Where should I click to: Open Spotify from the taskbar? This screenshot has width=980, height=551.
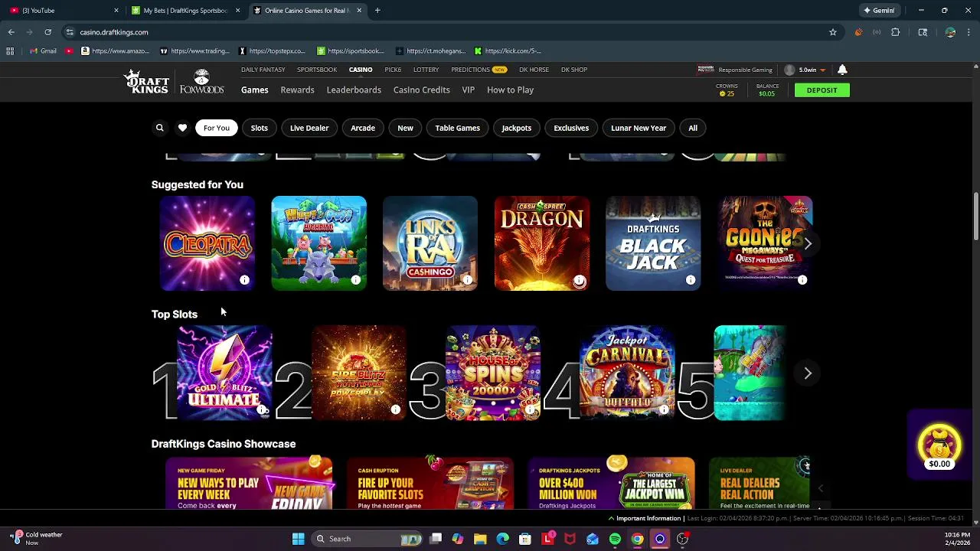[x=615, y=539]
